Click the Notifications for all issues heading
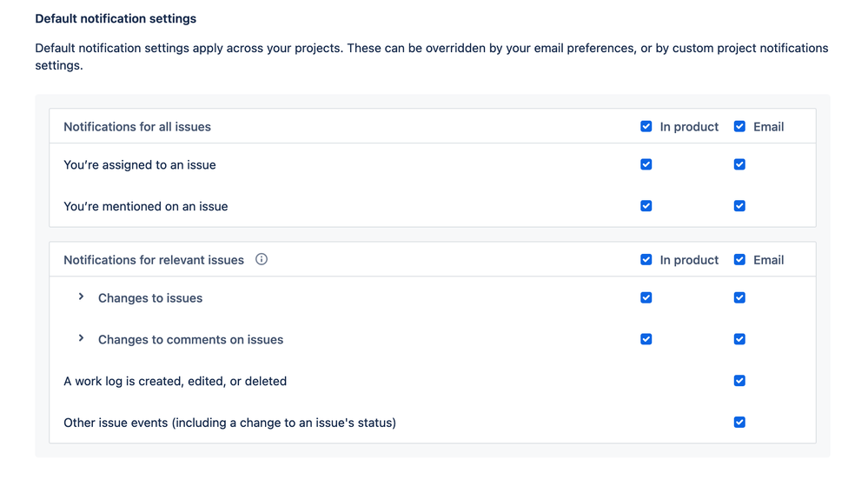 pyautogui.click(x=137, y=127)
